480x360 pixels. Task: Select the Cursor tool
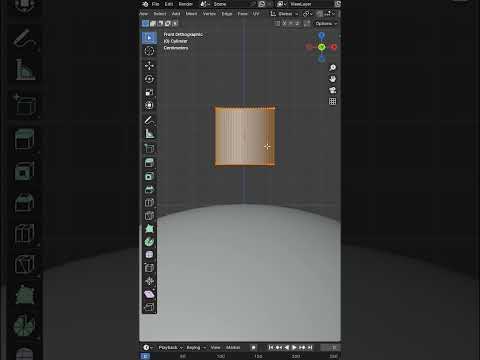[x=149, y=51]
